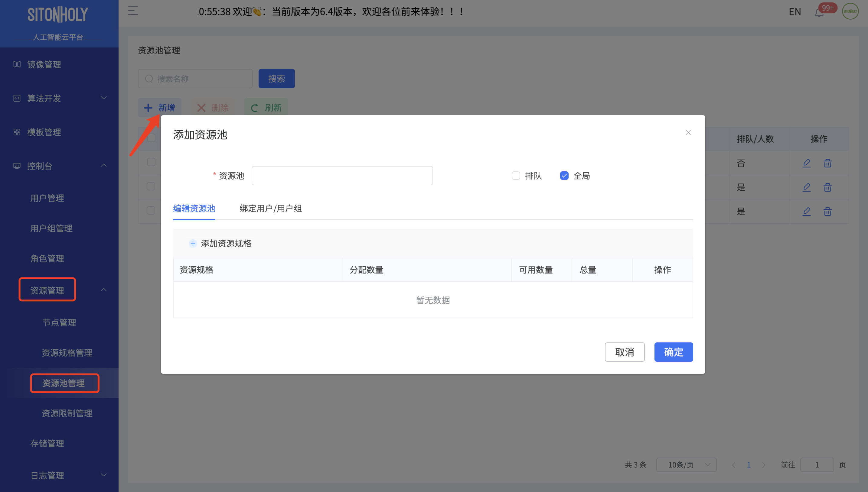The image size is (868, 492).
Task: Open 资源限制管理 in the sidebar
Action: [67, 413]
